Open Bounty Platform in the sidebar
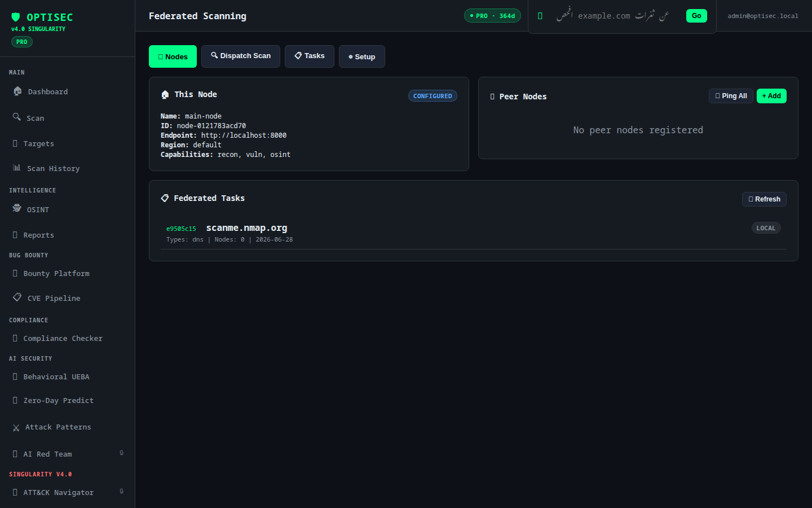812x508 pixels. (x=68, y=274)
